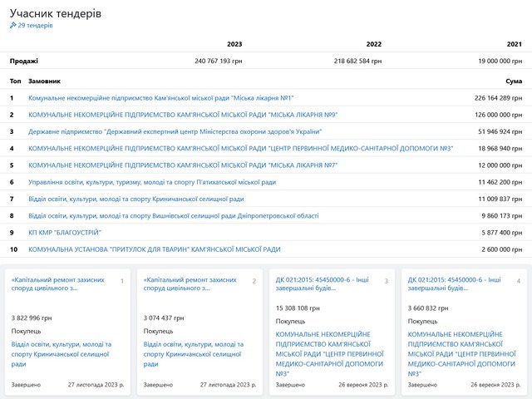
Task: Select amount '11 462 200 грн'
Action: [x=500, y=182]
